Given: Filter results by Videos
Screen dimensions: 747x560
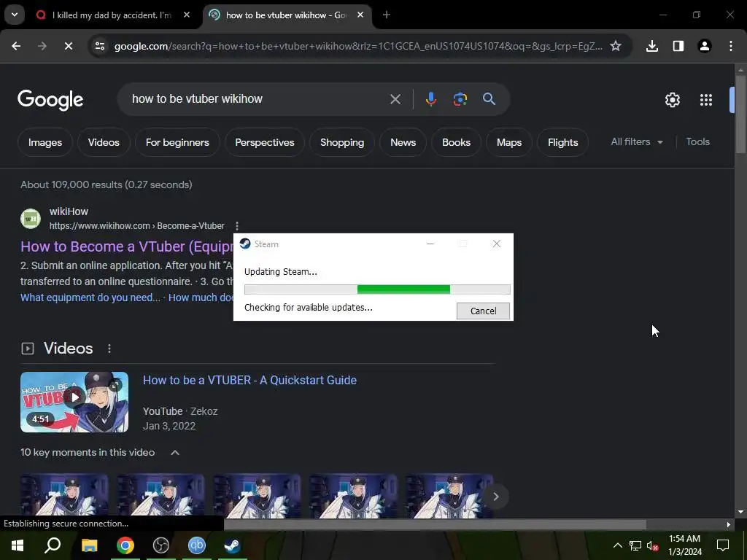Looking at the screenshot, I should 104,142.
